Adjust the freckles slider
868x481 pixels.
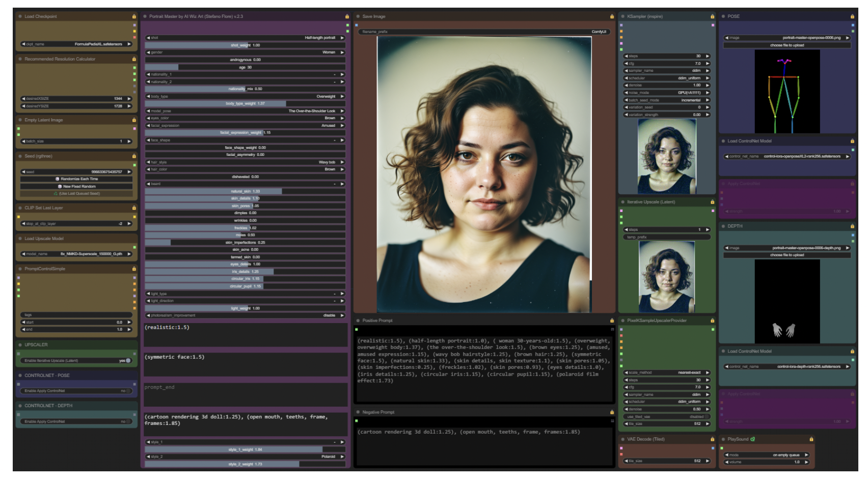[245, 228]
